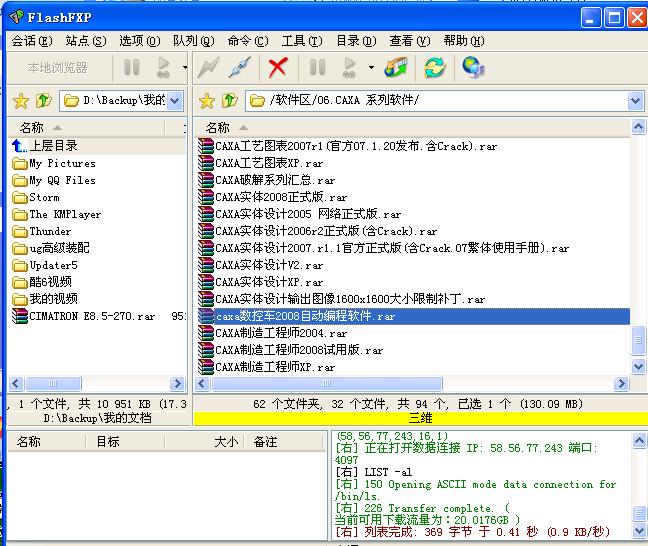Viewport: 648px width, 546px height.
Task: Open the 工具(T) menu
Action: (302, 41)
